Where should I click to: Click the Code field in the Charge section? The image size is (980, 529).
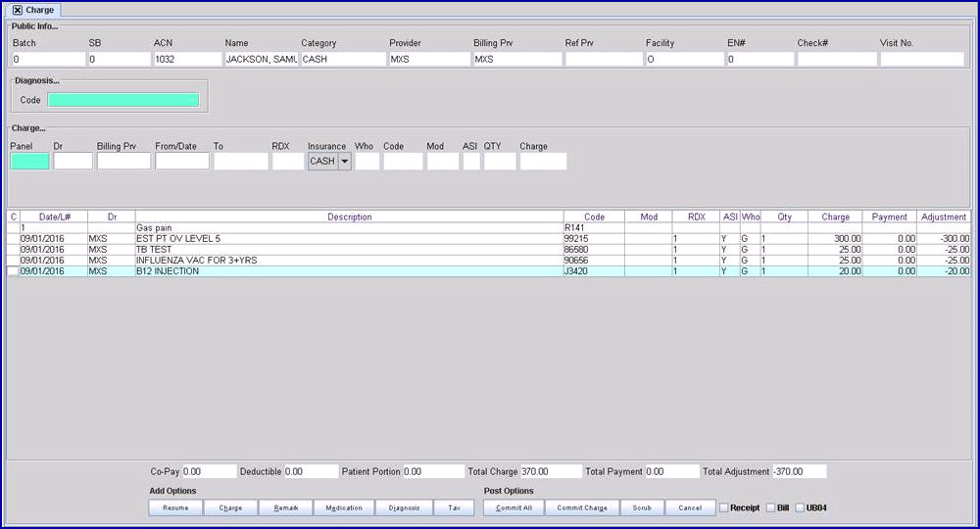click(403, 161)
